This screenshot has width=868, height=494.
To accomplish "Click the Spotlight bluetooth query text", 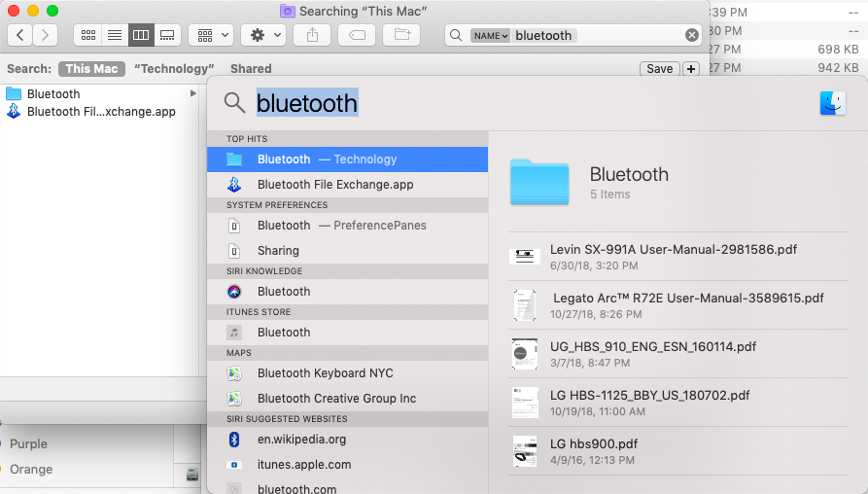I will pyautogui.click(x=307, y=103).
